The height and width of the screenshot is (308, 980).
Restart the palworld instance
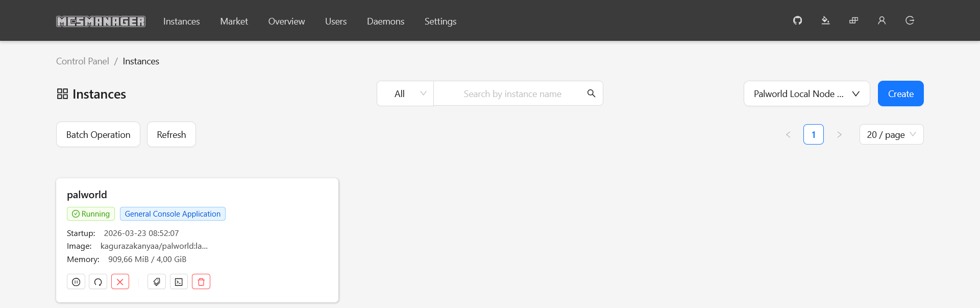coord(98,282)
